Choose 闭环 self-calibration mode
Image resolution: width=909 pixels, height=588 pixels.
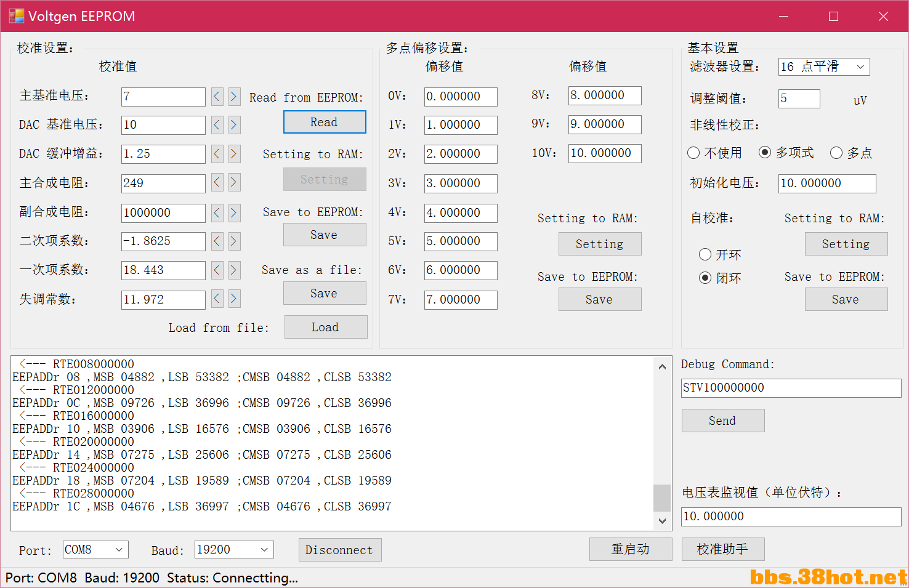pyautogui.click(x=721, y=278)
